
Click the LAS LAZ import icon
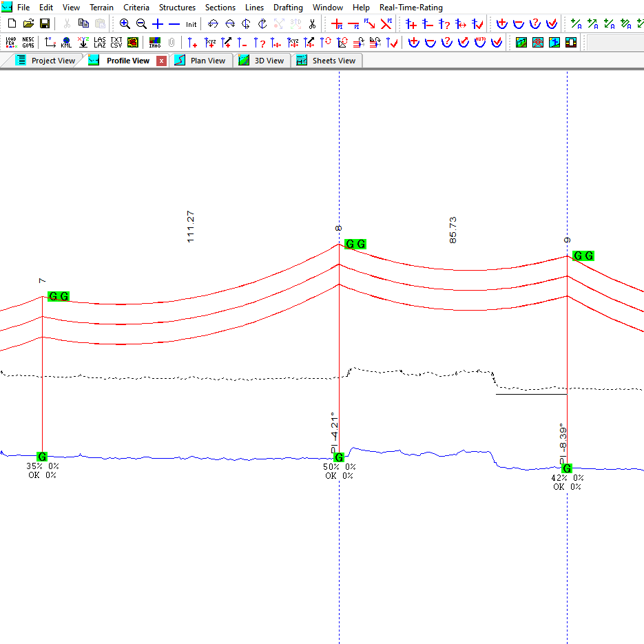point(100,42)
